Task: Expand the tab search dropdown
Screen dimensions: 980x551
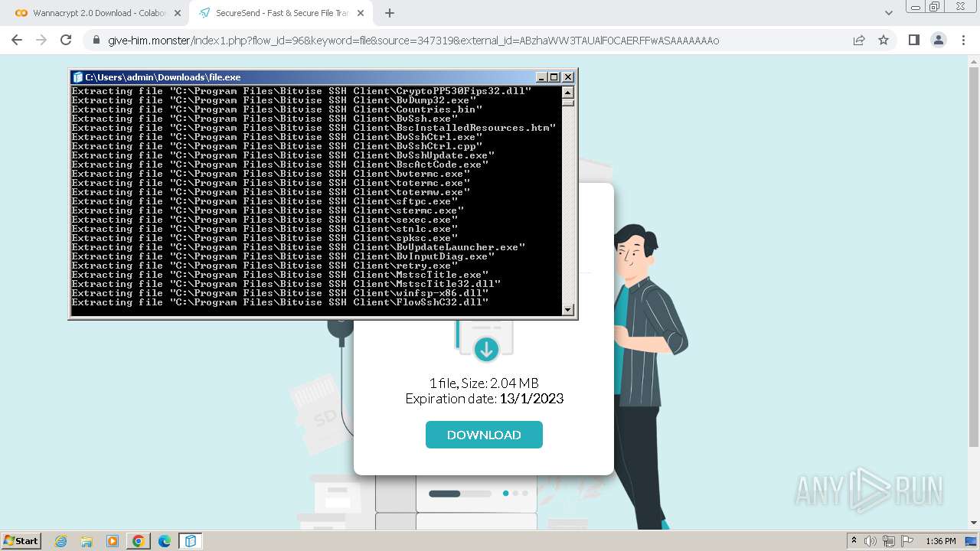Action: [x=889, y=13]
